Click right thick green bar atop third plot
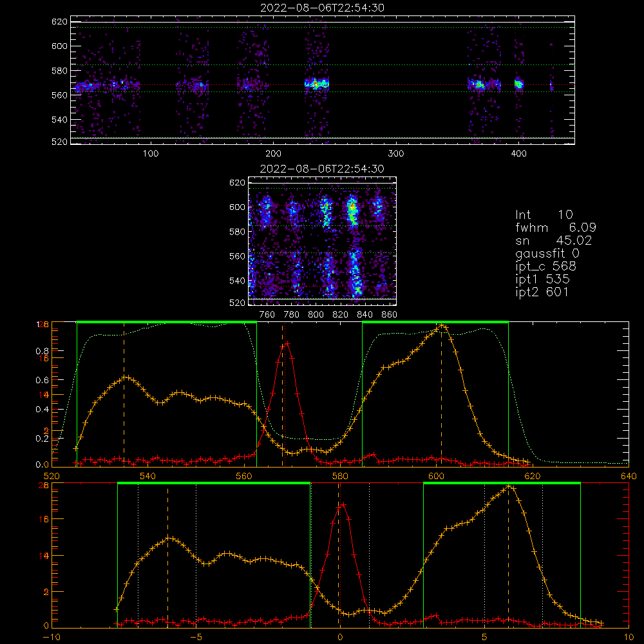 435,322
